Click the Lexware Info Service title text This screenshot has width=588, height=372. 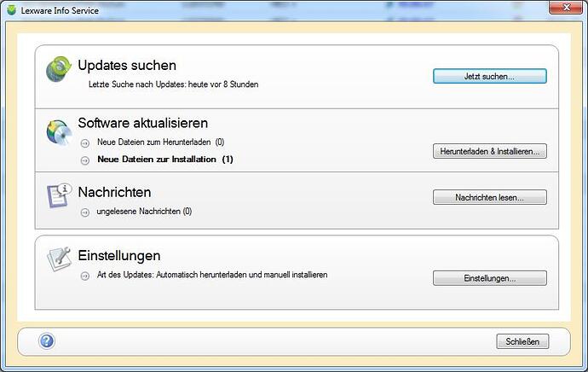click(60, 10)
